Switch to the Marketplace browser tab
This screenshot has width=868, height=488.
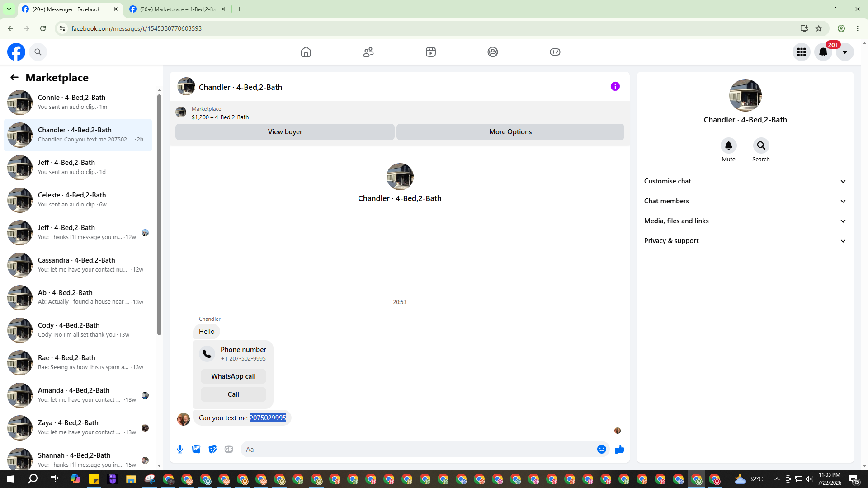[x=177, y=9]
